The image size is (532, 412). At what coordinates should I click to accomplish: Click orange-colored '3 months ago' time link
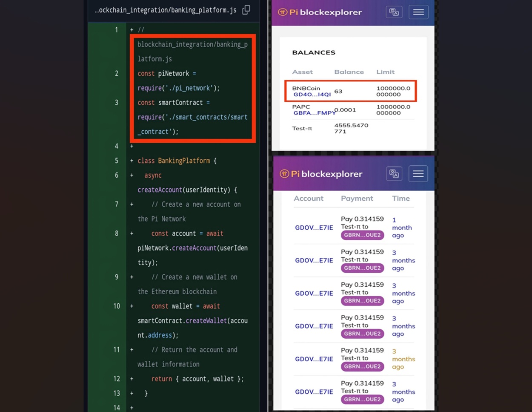(x=403, y=359)
